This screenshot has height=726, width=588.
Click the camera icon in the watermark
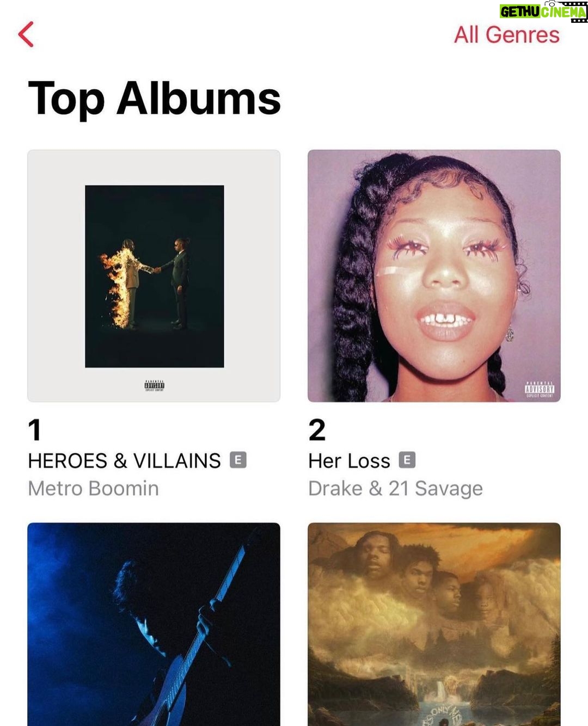pos(552,4)
